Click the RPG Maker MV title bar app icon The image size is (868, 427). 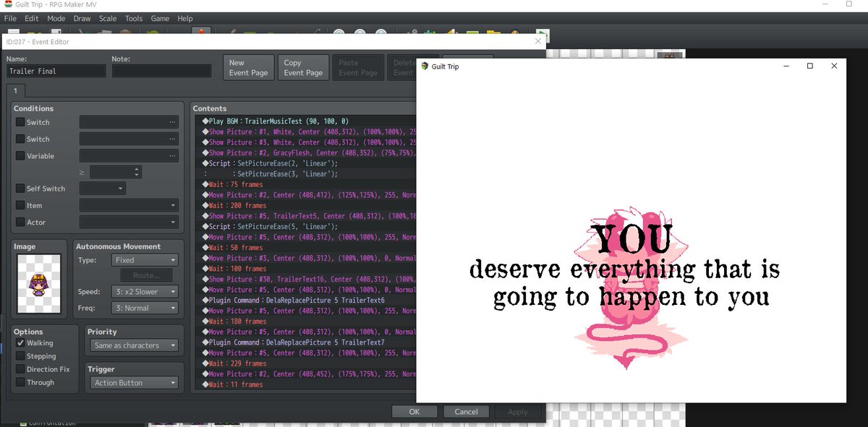[x=9, y=5]
